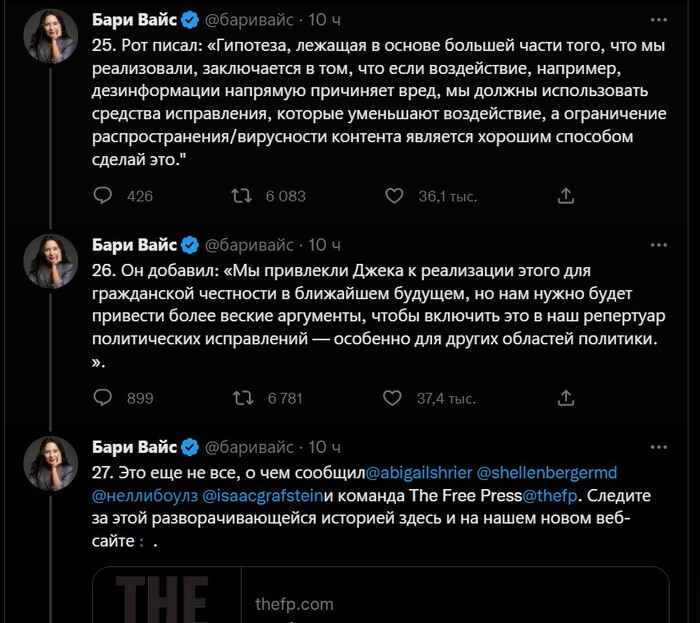Viewport: 700px width, 623px height.
Task: Reply to tweet 25 via comment icon
Action: [103, 196]
